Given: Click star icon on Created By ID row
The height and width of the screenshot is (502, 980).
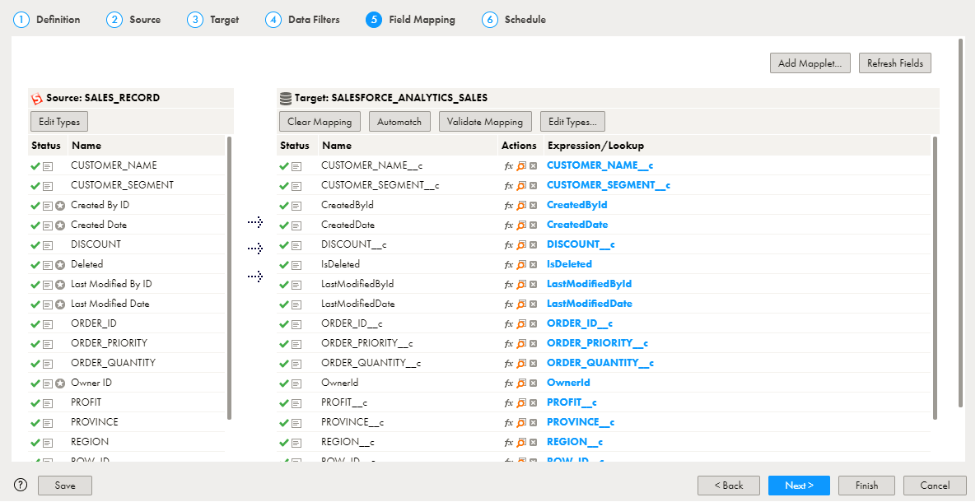Looking at the screenshot, I should click(x=60, y=206).
